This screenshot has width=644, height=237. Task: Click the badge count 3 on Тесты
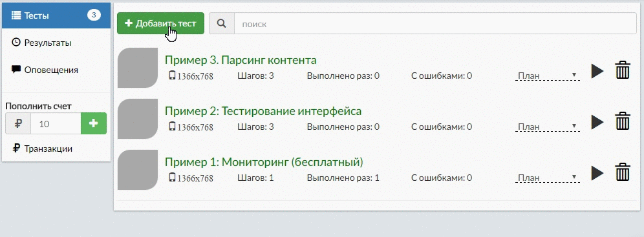[x=94, y=15]
